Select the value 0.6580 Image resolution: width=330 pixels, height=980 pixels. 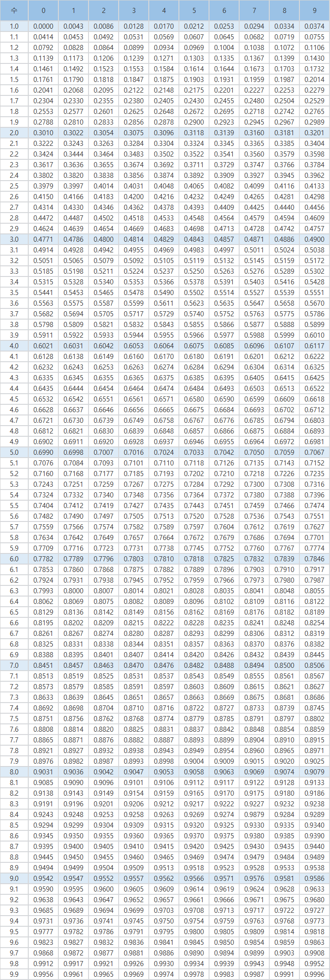click(194, 399)
